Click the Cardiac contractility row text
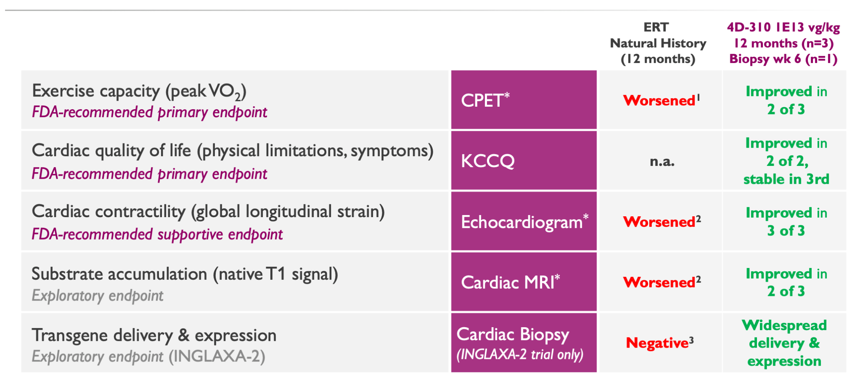868x378 pixels. 208,212
